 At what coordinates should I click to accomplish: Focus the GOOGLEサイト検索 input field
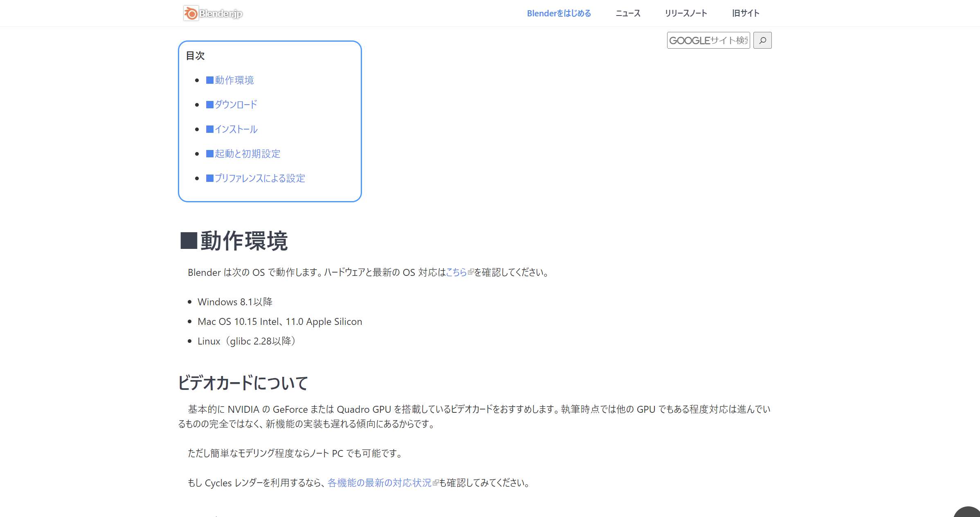[708, 40]
